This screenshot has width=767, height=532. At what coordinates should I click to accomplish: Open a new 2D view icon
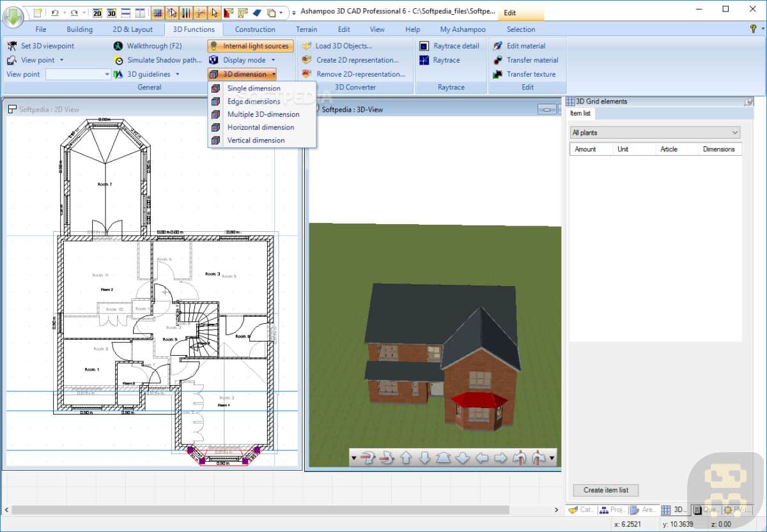pos(97,12)
